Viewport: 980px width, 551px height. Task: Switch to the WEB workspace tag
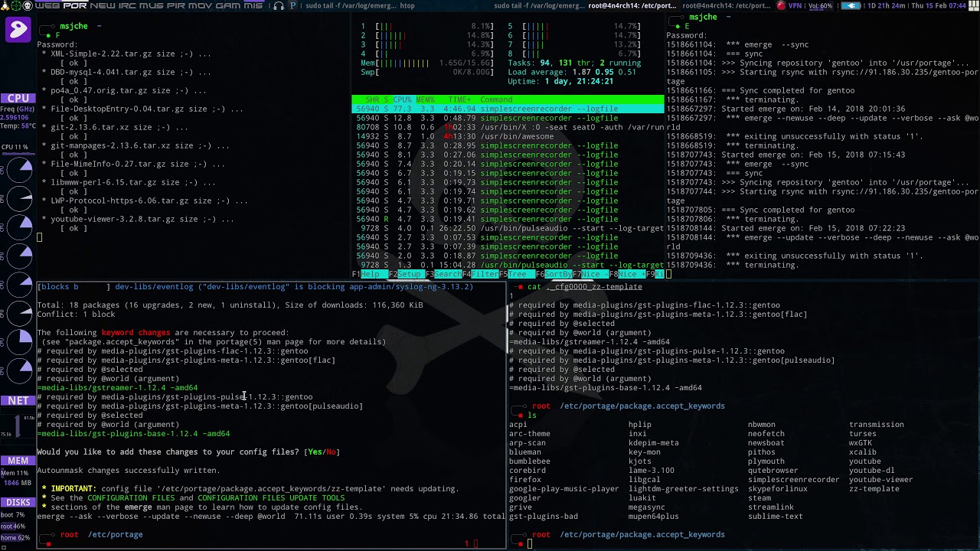tap(47, 5)
